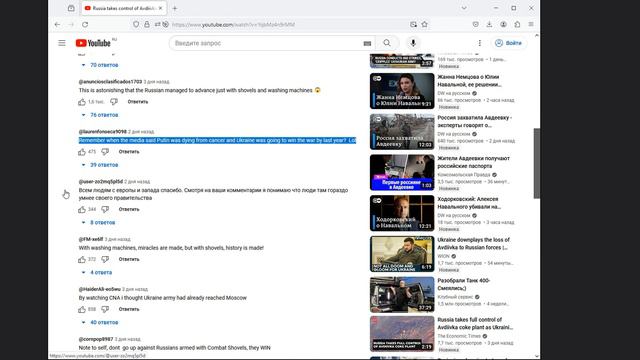
Task: Dislike the shovels and washing machines comment
Action: (114, 102)
